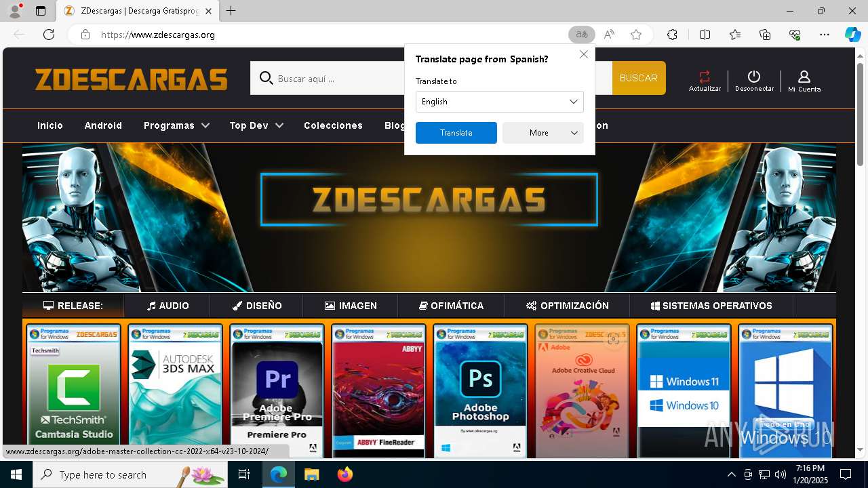Screen dimensions: 868x488
Task: Select the SISTEMAS OPERATIVOS tab
Action: (x=711, y=306)
